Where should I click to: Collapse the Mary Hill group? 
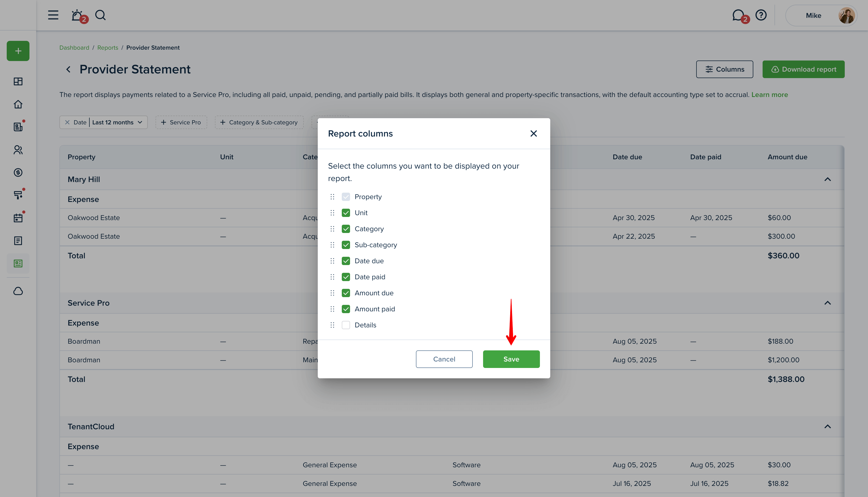coord(827,179)
